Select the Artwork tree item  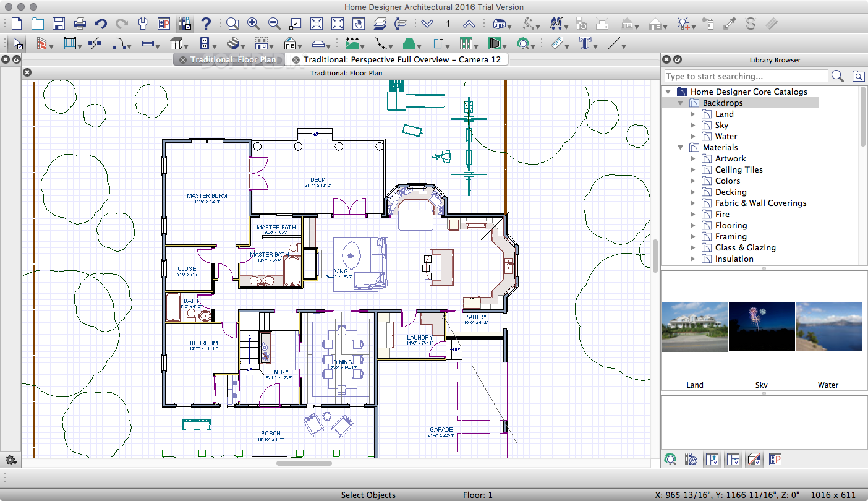731,158
